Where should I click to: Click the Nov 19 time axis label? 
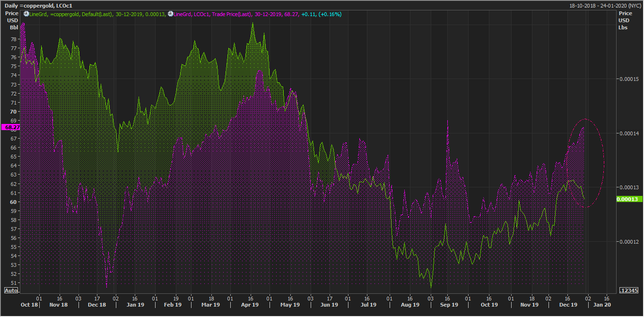point(530,305)
